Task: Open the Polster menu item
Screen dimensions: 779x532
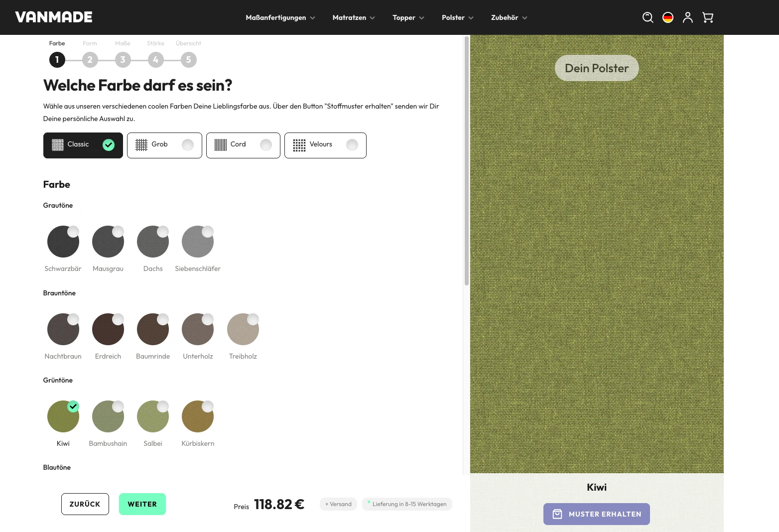Action: (457, 17)
